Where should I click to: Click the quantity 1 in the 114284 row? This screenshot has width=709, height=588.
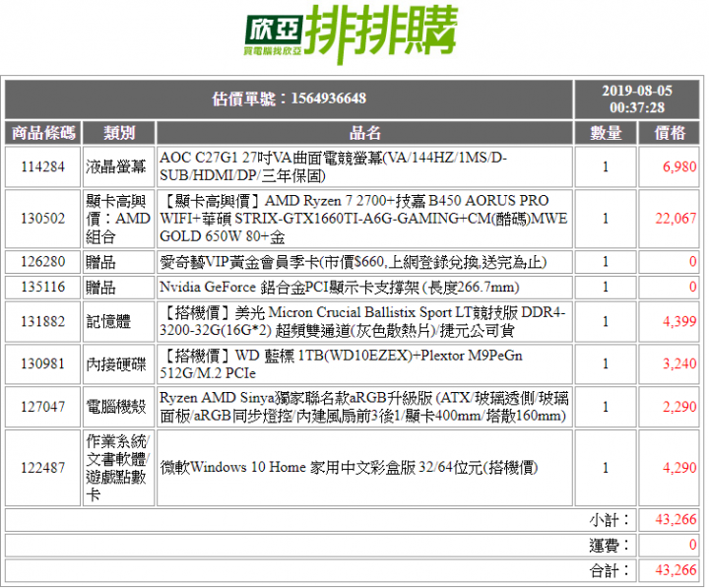click(606, 166)
